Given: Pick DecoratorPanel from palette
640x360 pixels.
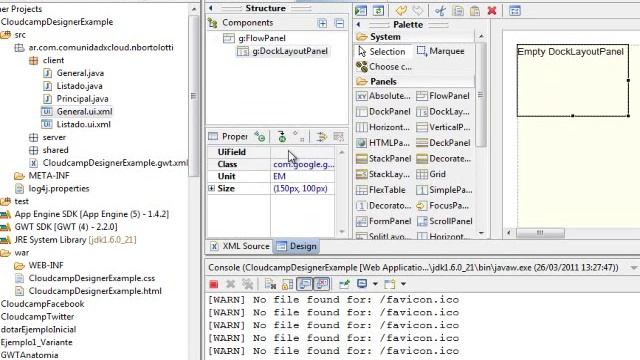Looking at the screenshot, I should coord(383,206).
